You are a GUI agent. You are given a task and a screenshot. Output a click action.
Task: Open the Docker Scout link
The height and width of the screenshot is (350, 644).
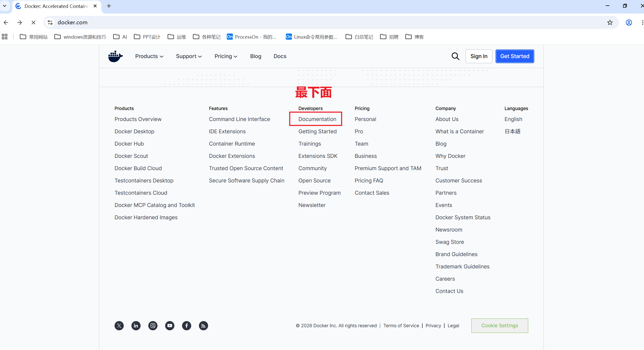click(131, 156)
